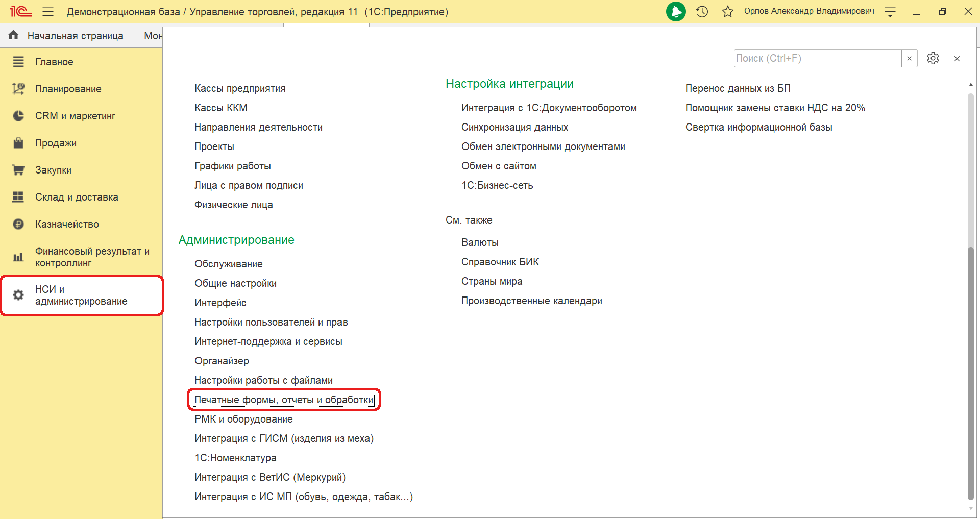Click the scroll up arrow
Image resolution: width=980 pixels, height=519 pixels.
click(970, 84)
